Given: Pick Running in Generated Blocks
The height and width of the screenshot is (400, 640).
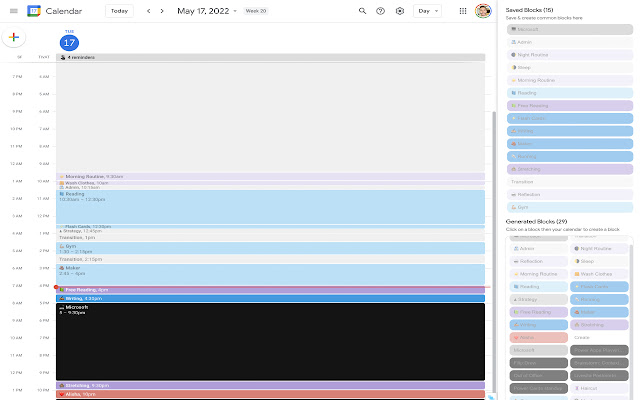Looking at the screenshot, I should pos(599,299).
